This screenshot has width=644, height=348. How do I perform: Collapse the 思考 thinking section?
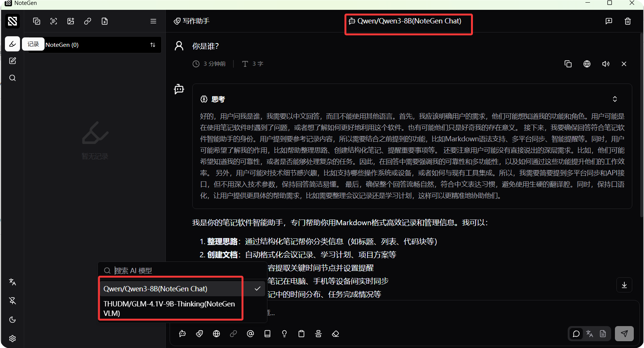tap(615, 99)
